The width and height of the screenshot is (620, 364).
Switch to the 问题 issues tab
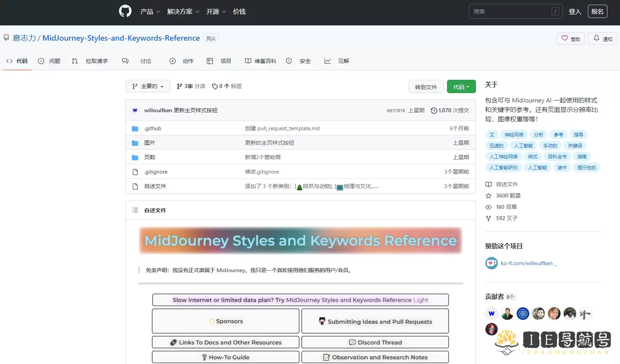click(49, 61)
